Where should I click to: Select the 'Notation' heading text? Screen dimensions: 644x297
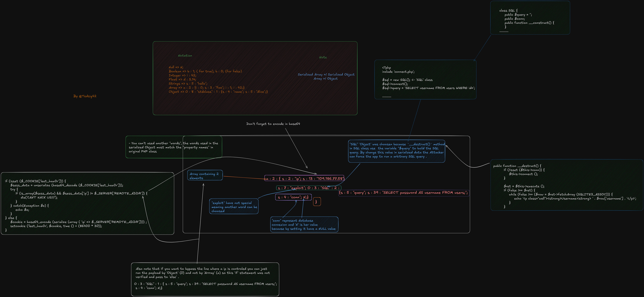click(185, 56)
